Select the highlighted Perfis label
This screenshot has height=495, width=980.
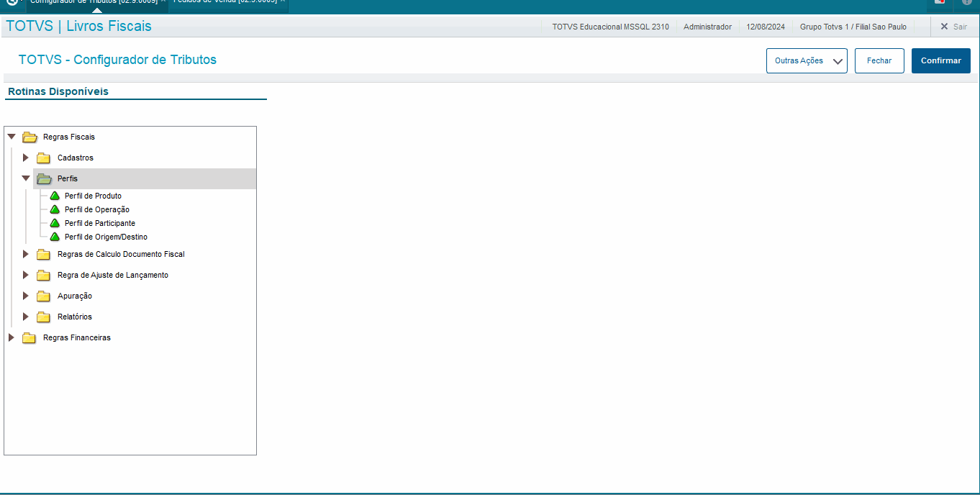[68, 178]
